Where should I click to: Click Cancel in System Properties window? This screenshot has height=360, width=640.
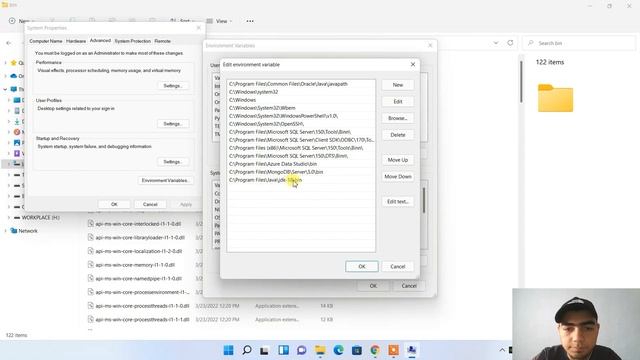150,204
